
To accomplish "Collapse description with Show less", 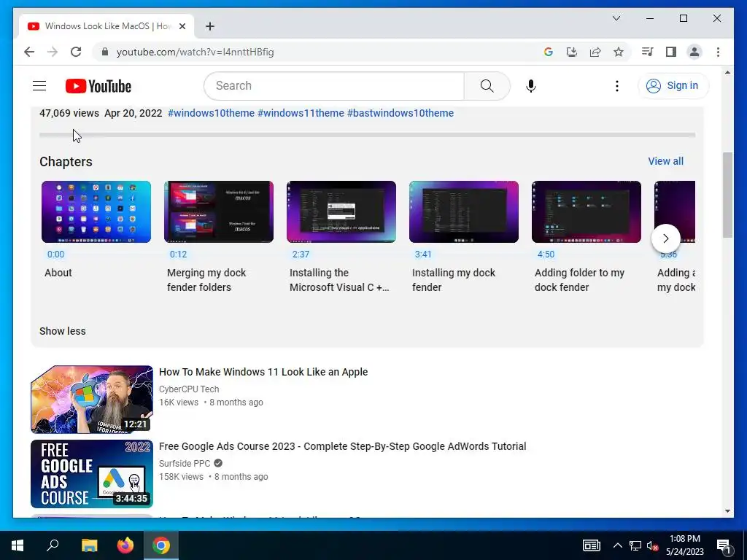I will click(63, 331).
